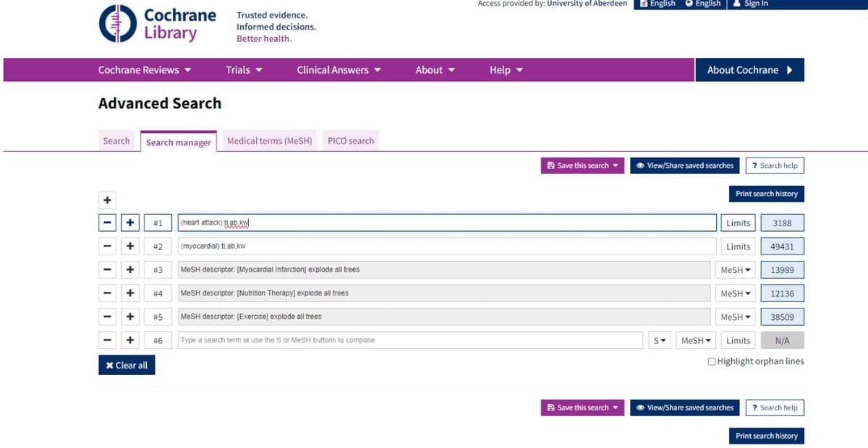The width and height of the screenshot is (868, 448).
Task: Enable Highlight orphan lines checkbox
Action: (x=712, y=361)
